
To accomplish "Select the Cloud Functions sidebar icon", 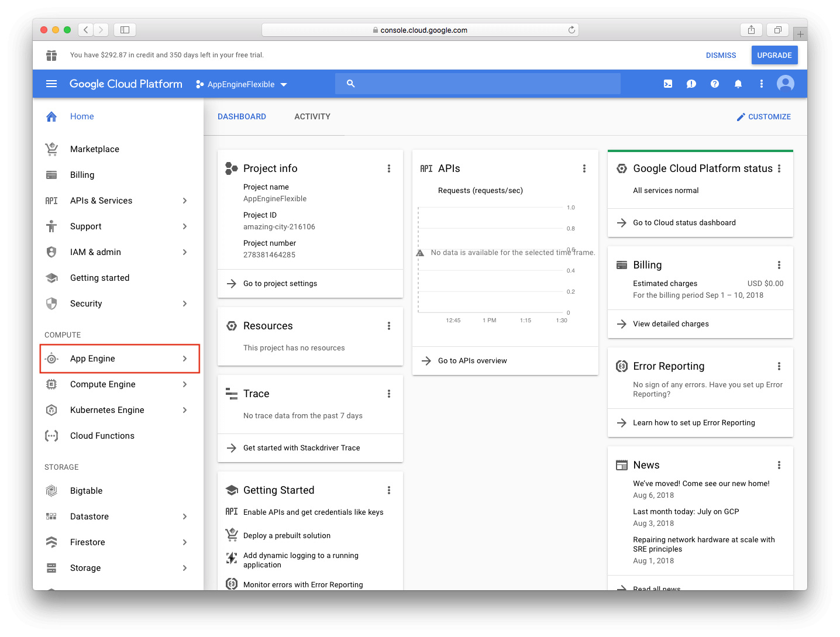I will [51, 435].
